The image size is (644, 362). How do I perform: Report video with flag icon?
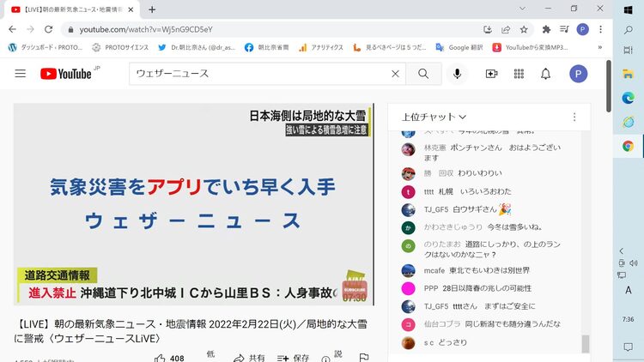coord(364,358)
